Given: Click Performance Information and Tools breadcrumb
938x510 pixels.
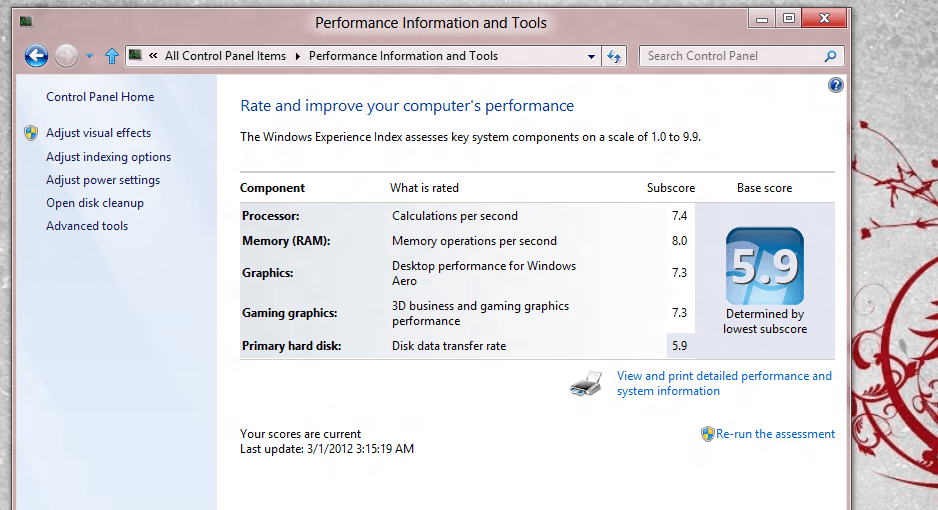Looking at the screenshot, I should (x=403, y=56).
